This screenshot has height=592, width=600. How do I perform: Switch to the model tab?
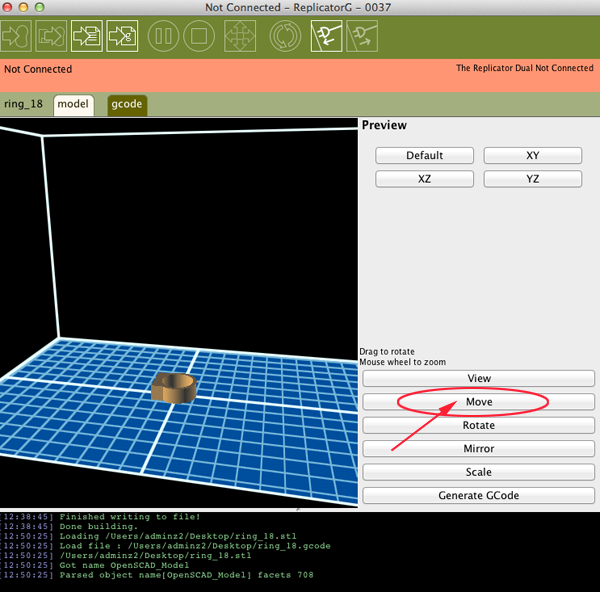tap(73, 105)
